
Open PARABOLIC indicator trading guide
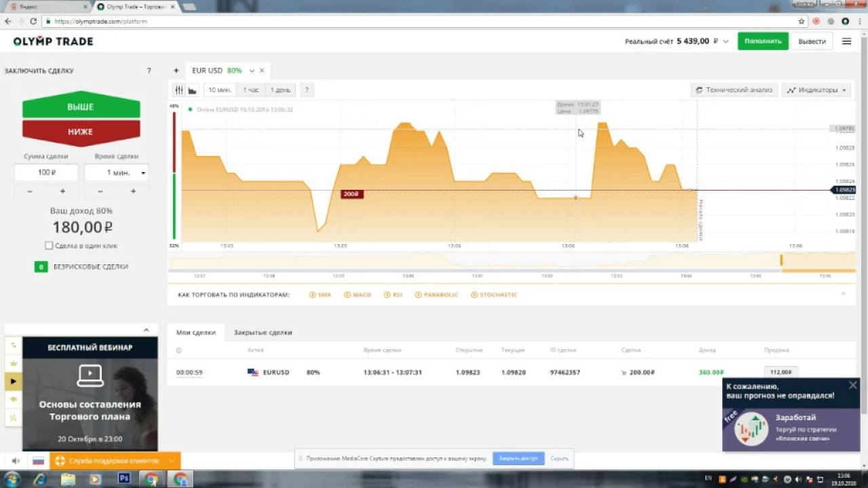pyautogui.click(x=437, y=295)
